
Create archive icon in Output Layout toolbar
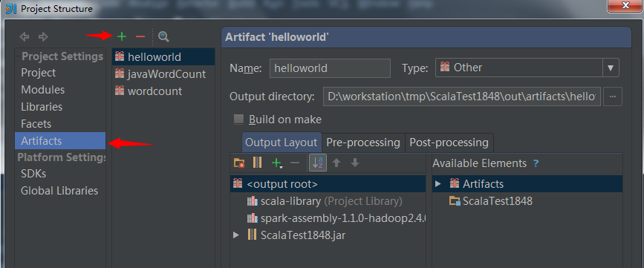[257, 163]
